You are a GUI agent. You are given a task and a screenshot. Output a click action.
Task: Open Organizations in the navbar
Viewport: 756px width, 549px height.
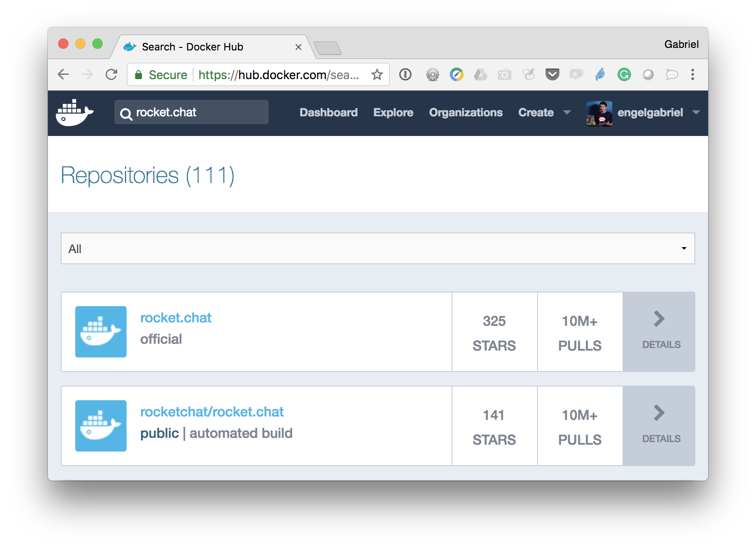pos(466,112)
